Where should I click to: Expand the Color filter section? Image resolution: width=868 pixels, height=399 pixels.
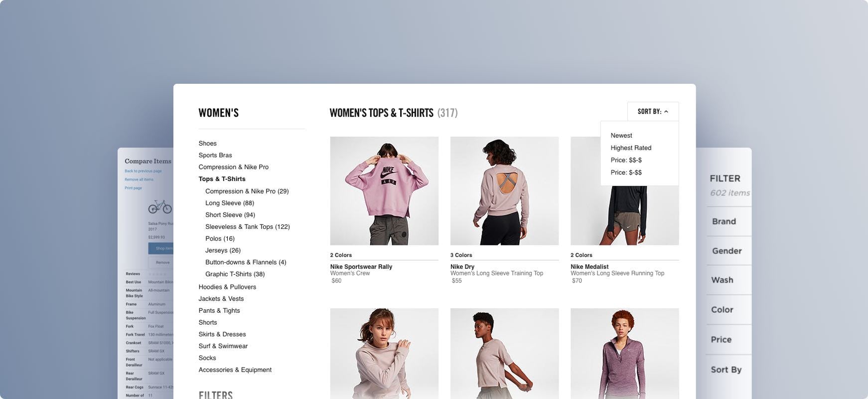click(722, 310)
